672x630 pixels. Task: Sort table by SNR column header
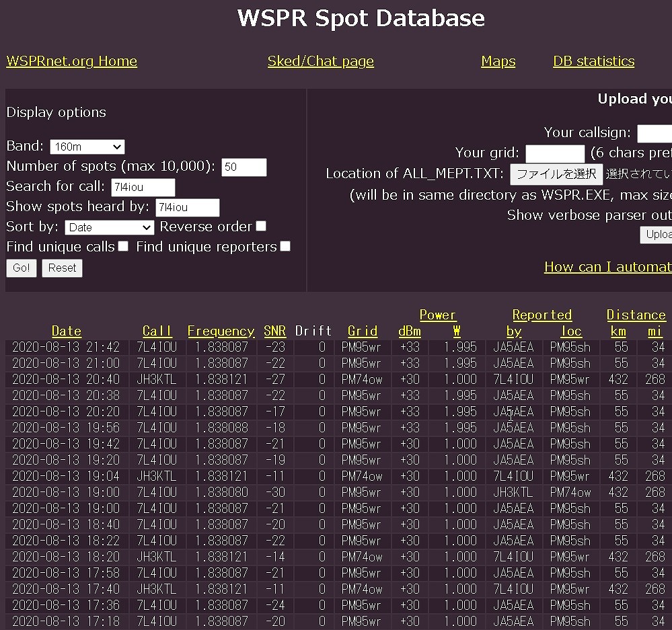coord(274,331)
